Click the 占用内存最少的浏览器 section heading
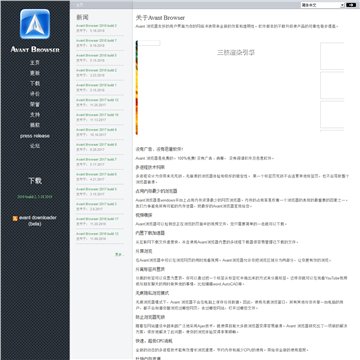The image size is (360, 360). pos(156,191)
